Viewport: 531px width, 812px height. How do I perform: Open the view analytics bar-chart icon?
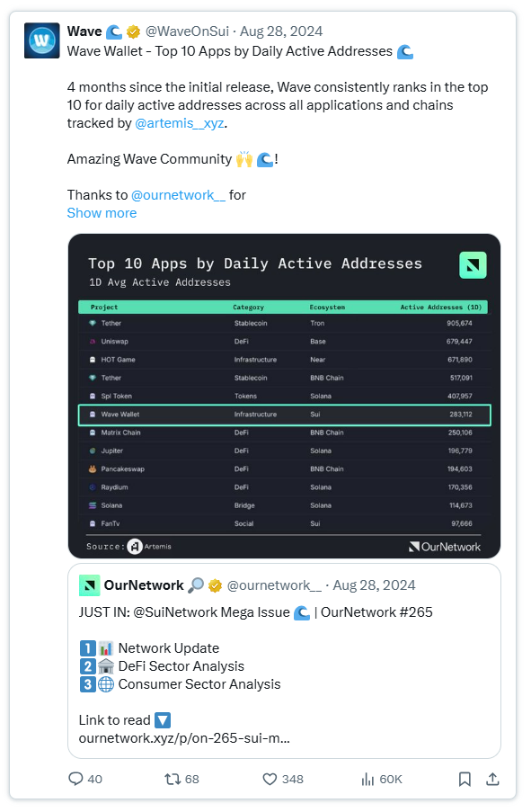pos(367,779)
